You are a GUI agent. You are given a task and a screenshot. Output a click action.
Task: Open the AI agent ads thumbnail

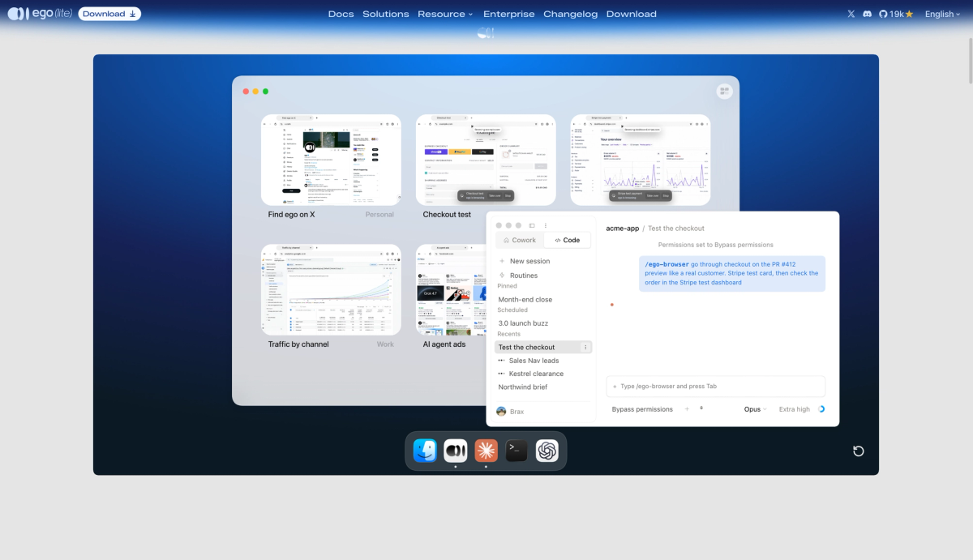[451, 289]
